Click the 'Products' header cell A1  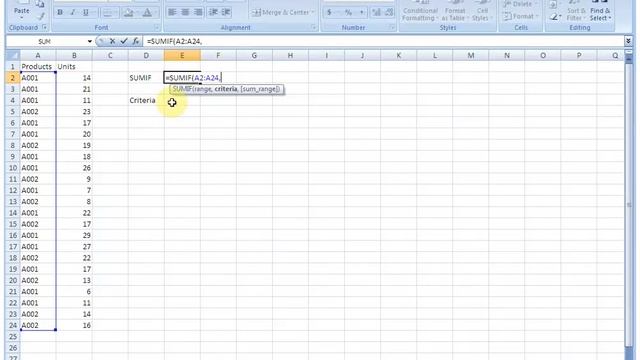coord(38,67)
